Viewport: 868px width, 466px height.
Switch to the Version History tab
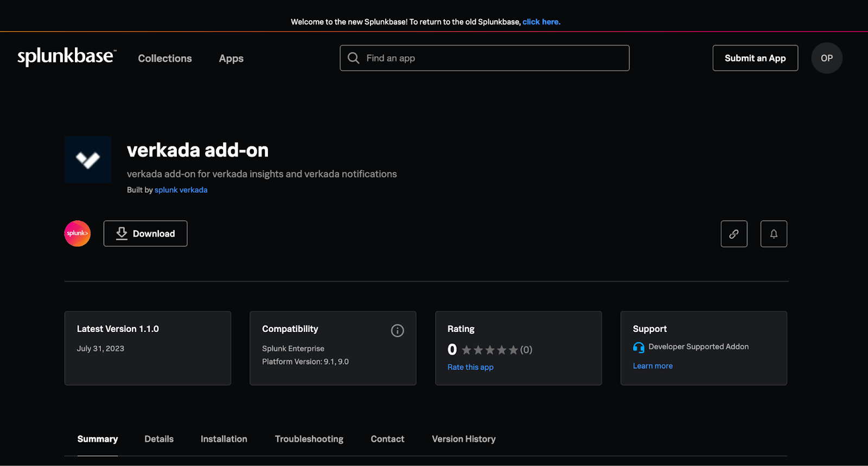pos(463,439)
